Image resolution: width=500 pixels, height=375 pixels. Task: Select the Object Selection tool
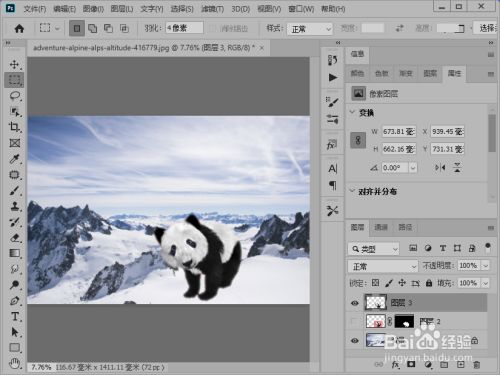[x=14, y=112]
